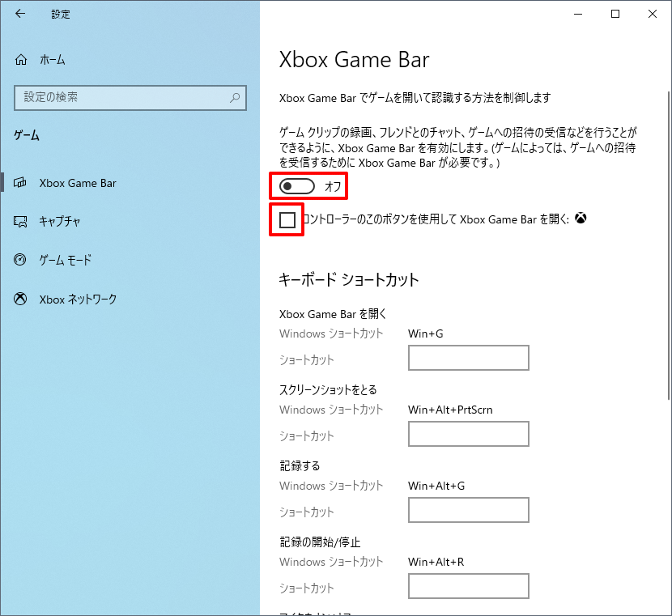
Task: Click the ゲーム モード sidebar icon
Action: pos(20,260)
